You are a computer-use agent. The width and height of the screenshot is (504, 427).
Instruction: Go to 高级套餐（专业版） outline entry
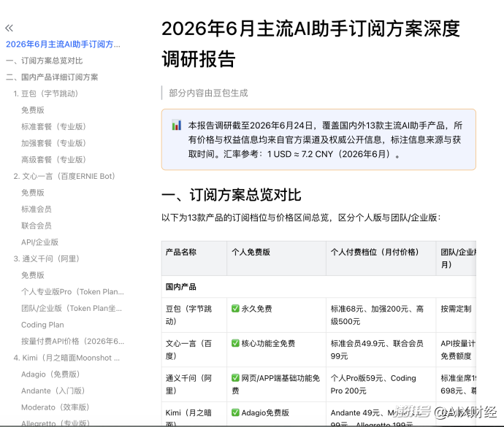click(x=53, y=160)
